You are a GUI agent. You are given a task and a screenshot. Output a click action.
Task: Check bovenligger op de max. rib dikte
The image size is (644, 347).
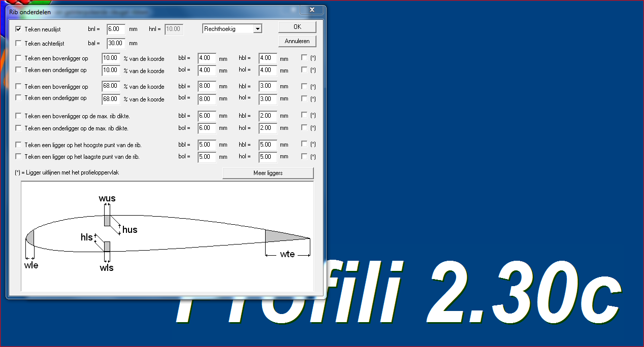pyautogui.click(x=19, y=116)
